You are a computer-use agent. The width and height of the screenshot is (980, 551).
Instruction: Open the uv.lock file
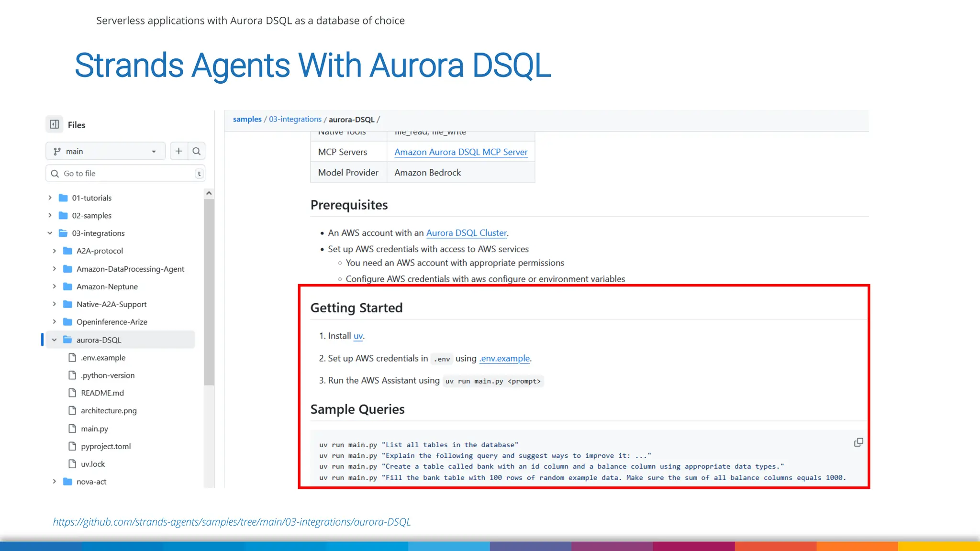[x=93, y=464]
